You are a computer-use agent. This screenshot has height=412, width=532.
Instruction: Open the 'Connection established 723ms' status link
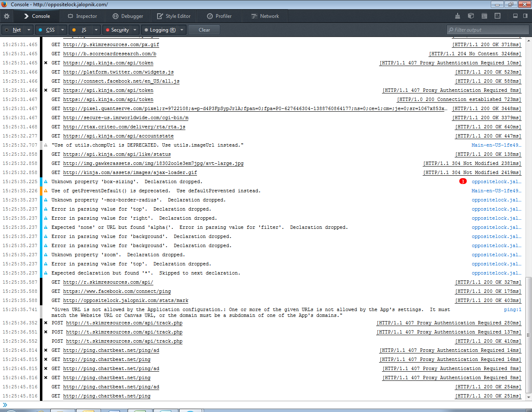tap(459, 99)
